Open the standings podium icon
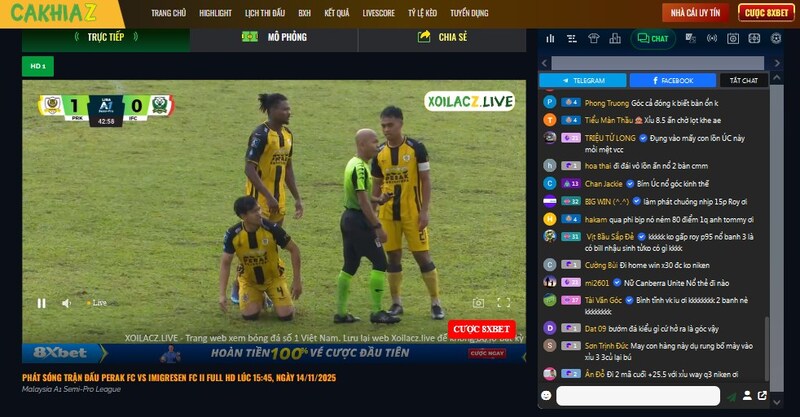This screenshot has width=800, height=417. tap(616, 39)
